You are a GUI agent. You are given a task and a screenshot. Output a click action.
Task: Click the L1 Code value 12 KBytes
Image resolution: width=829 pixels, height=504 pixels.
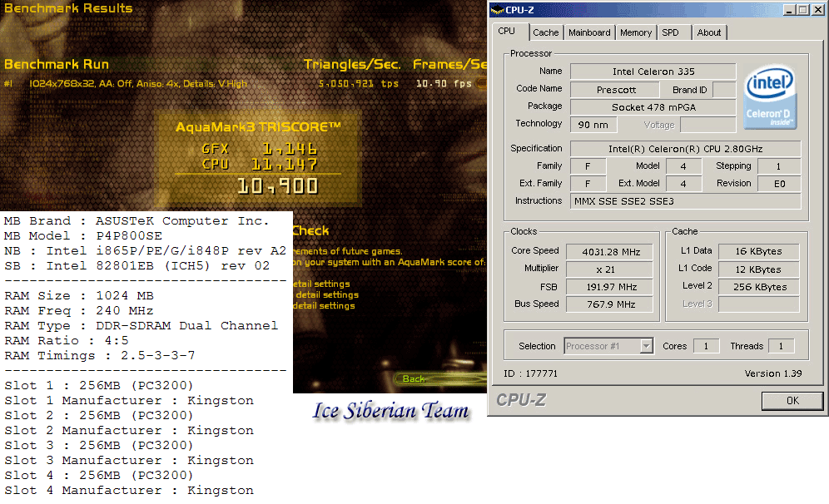[759, 269]
